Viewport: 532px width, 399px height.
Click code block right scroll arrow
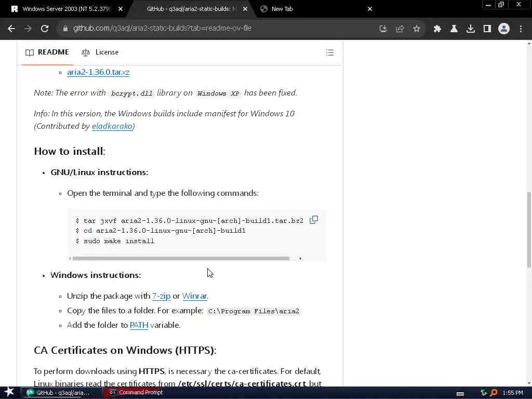point(300,259)
